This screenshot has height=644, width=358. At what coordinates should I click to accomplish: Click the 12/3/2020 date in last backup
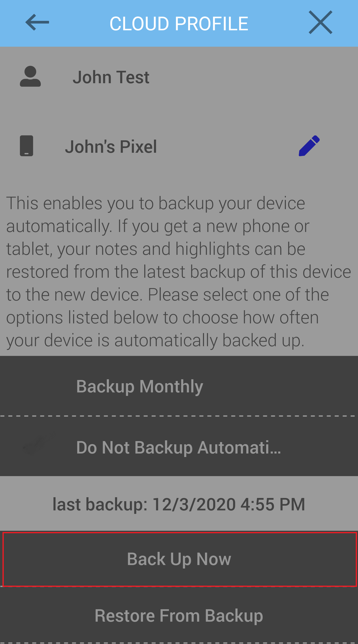coord(194,504)
